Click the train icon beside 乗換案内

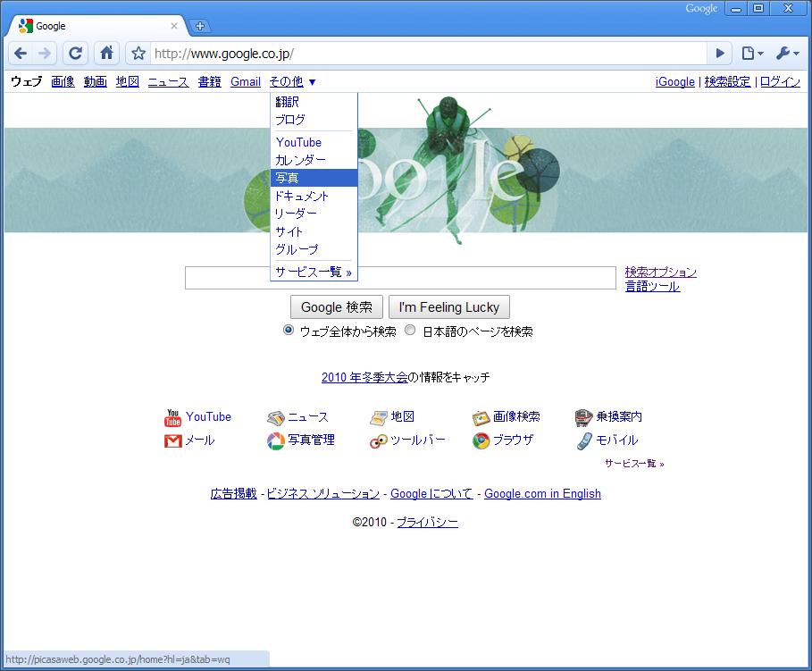[x=584, y=417]
